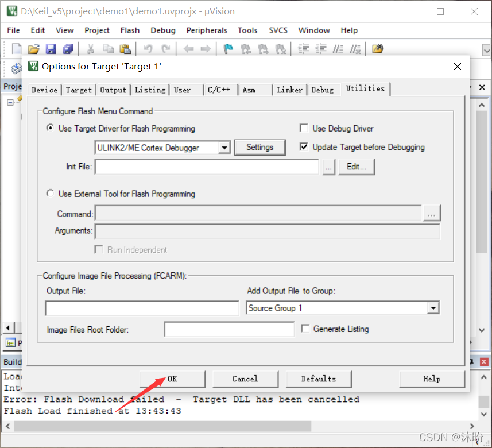492x448 pixels.
Task: Click the Navigate Forwards arrow icon
Action: pos(206,49)
